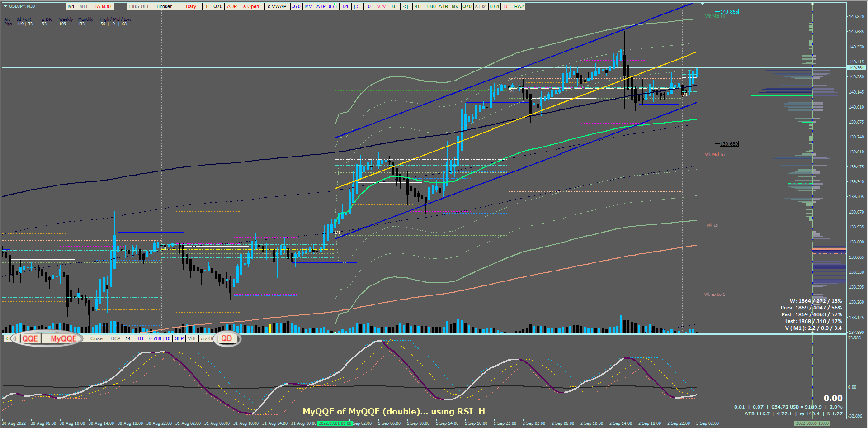Click the Wk Ex Lo 1 level label
Image resolution: width=868 pixels, height=428 pixels.
coord(715,295)
